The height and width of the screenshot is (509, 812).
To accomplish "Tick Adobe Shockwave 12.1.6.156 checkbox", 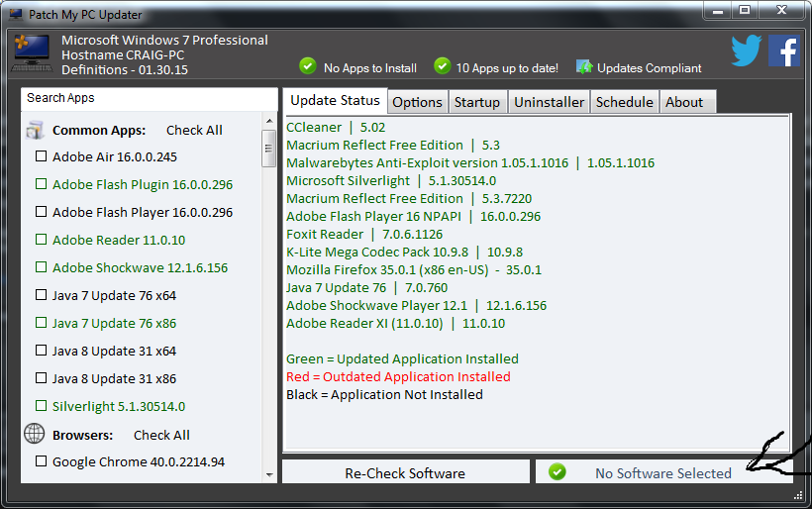I will 41,267.
